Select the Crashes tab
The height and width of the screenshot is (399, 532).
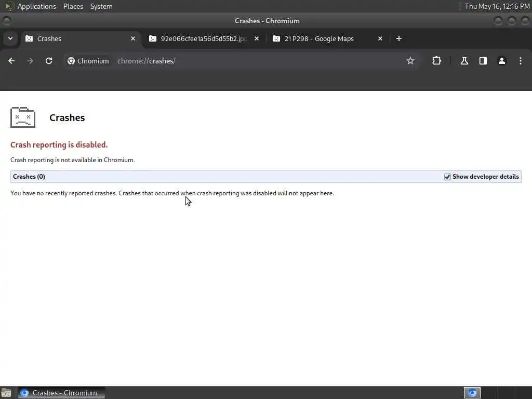[x=82, y=38]
